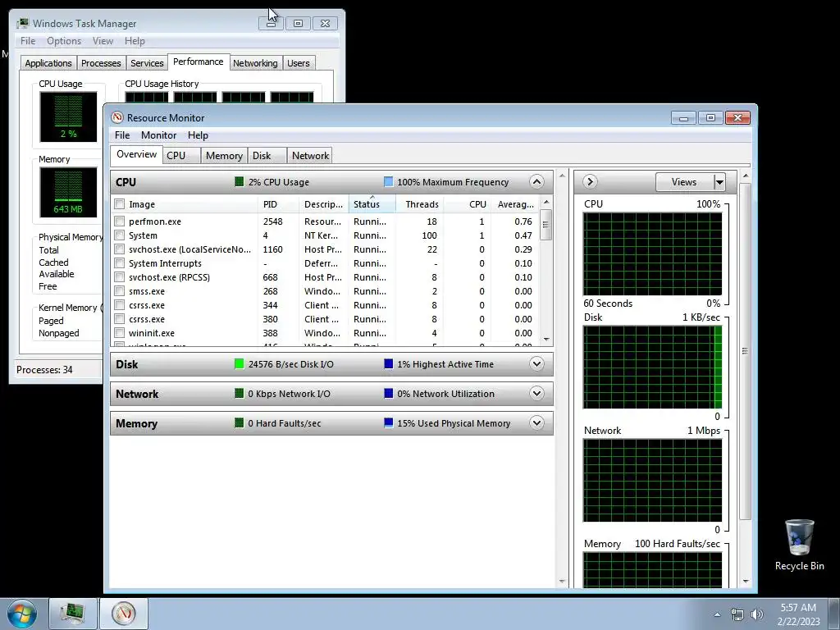Viewport: 840px width, 630px height.
Task: Check the select-all Image header checkbox
Action: click(x=120, y=204)
